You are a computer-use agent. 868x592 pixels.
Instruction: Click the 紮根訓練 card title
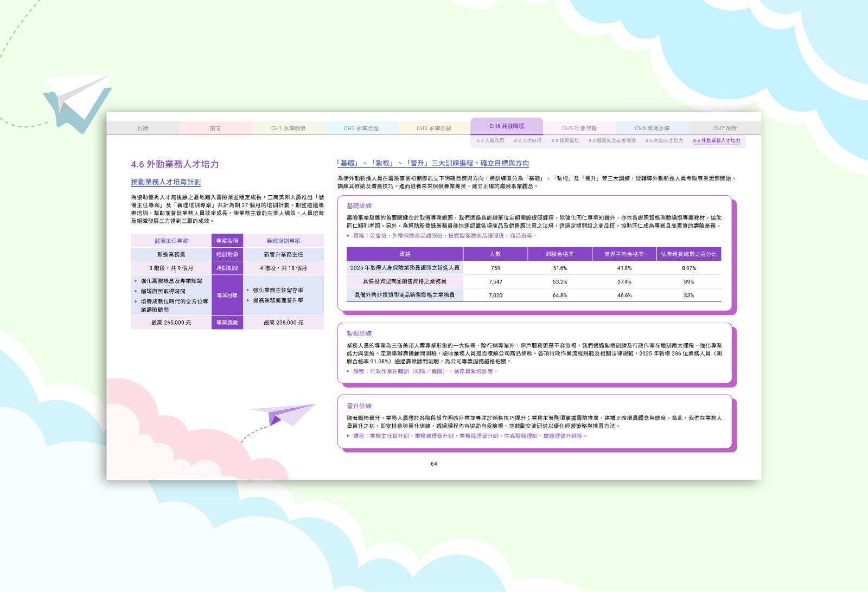coord(359,333)
